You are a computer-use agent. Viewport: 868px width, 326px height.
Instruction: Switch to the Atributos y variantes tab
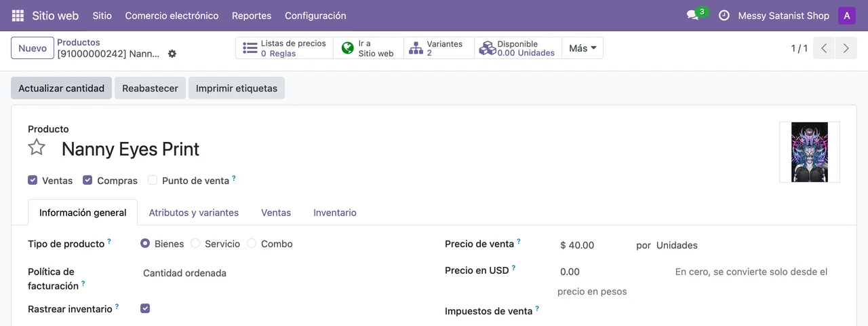coord(194,213)
